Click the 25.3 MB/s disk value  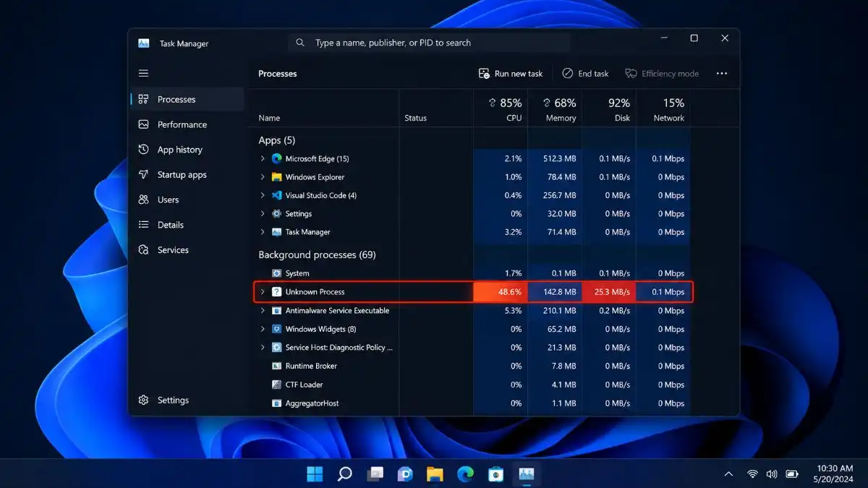pyautogui.click(x=609, y=292)
